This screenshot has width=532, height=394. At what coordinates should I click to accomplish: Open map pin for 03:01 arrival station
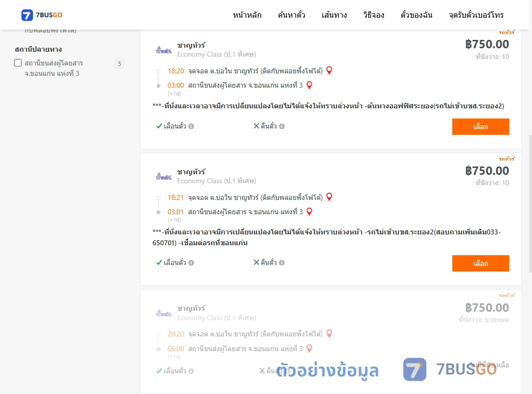(x=309, y=211)
